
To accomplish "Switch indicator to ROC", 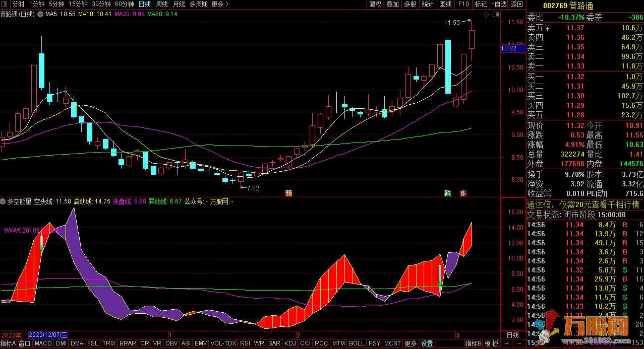I will 321,343.
